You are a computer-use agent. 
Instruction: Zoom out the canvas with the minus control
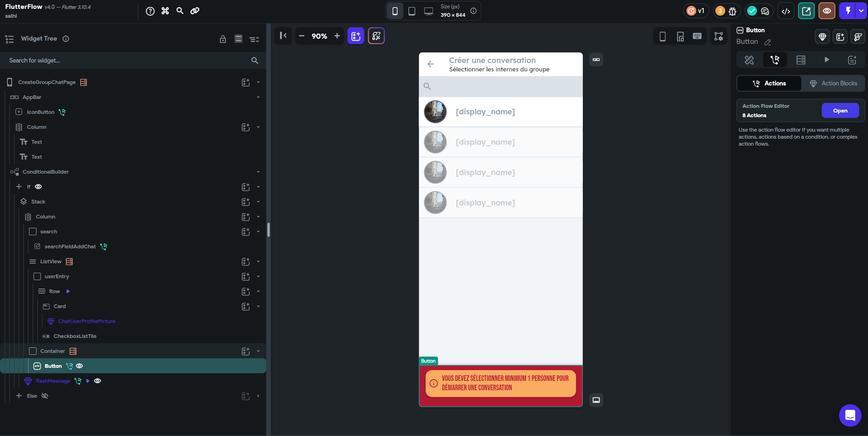tap(301, 36)
